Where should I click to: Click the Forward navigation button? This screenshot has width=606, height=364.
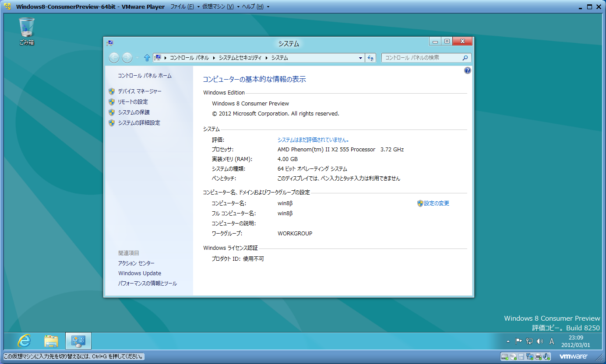[x=127, y=58]
